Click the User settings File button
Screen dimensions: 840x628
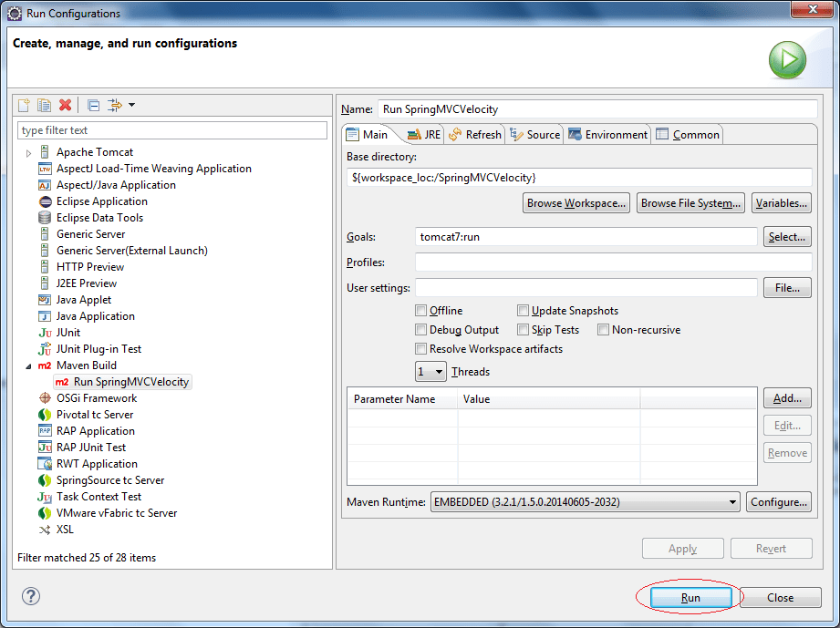[787, 288]
